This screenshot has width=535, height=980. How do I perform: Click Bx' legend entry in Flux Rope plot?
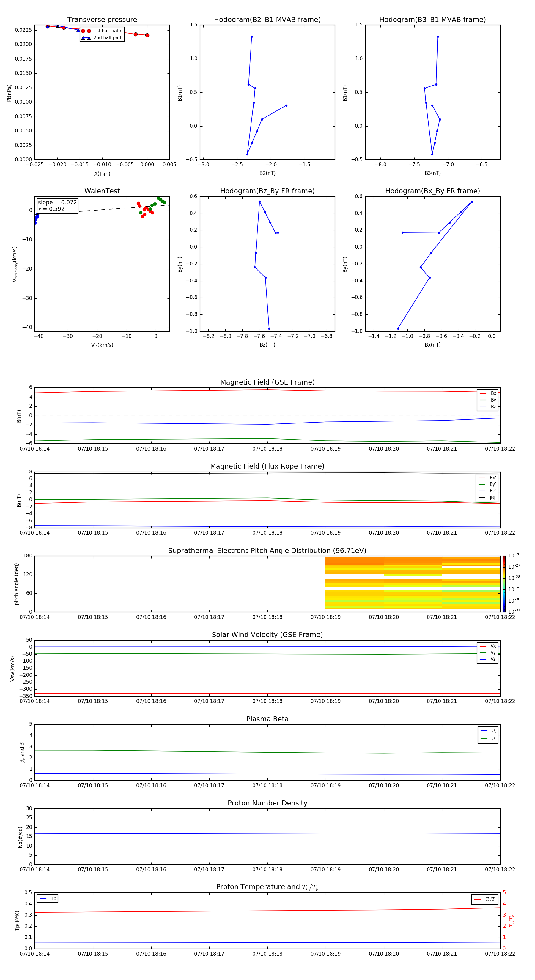[x=487, y=478]
